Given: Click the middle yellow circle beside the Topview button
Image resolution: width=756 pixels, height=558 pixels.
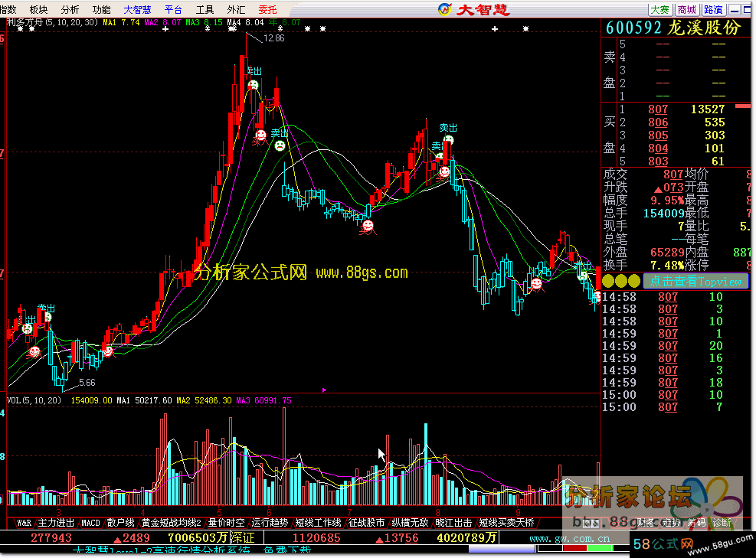Looking at the screenshot, I should [621, 281].
